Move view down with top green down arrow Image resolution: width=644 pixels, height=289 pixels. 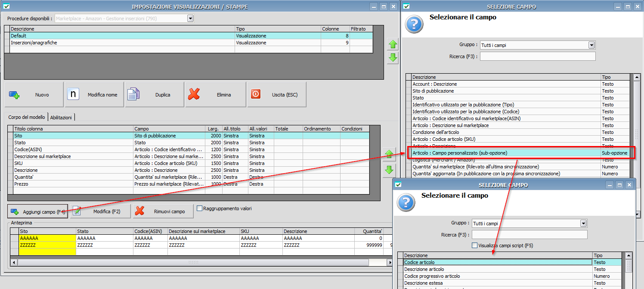click(x=393, y=58)
